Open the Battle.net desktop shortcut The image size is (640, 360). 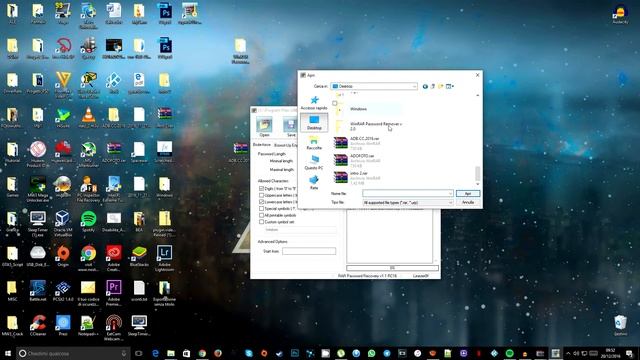38,291
